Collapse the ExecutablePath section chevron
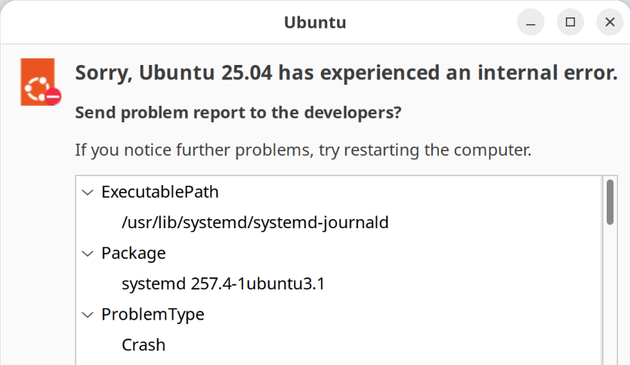630x365 pixels. pyautogui.click(x=88, y=193)
